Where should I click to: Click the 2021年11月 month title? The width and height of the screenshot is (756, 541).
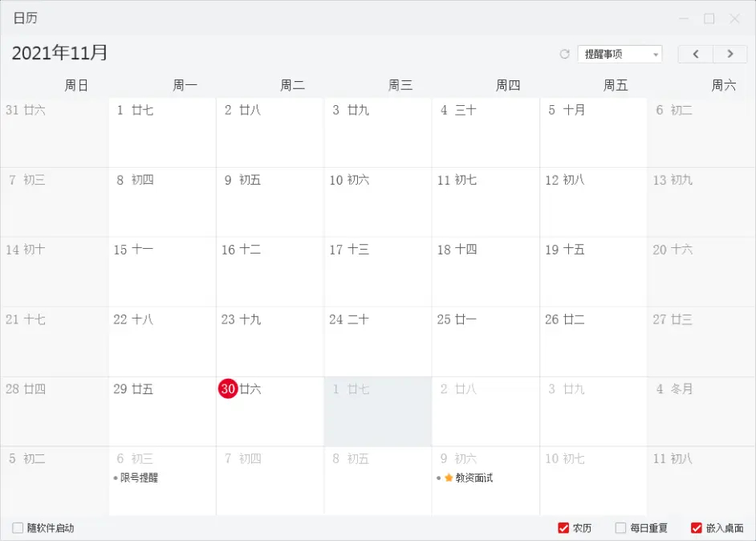point(60,54)
